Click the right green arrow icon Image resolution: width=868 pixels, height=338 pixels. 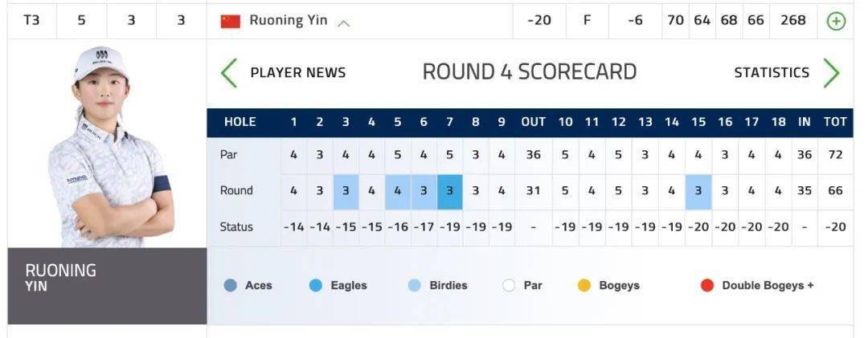pyautogui.click(x=831, y=72)
